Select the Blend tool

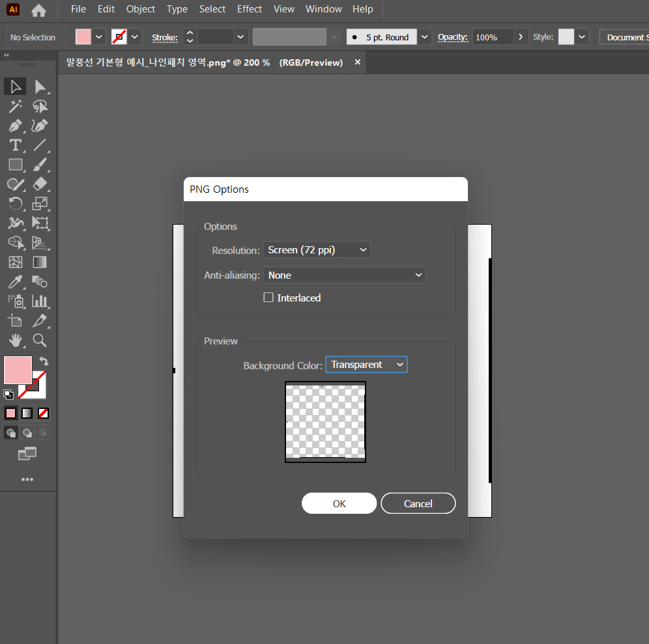tap(40, 282)
